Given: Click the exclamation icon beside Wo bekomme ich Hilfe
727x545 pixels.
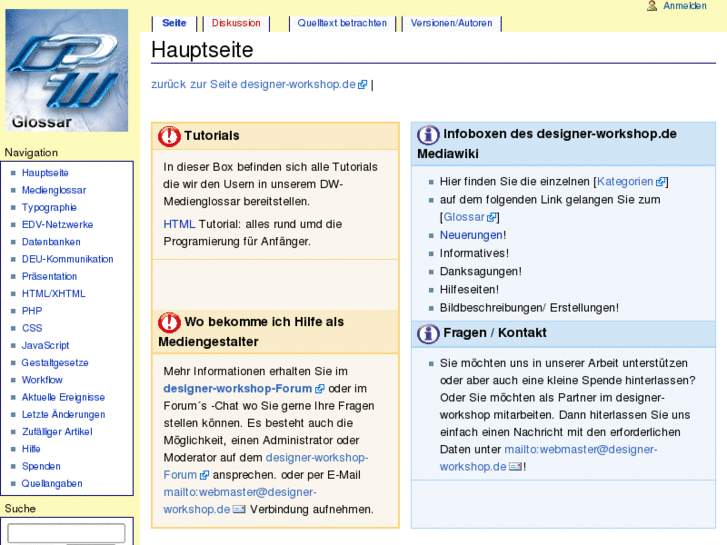Looking at the screenshot, I should (x=169, y=322).
